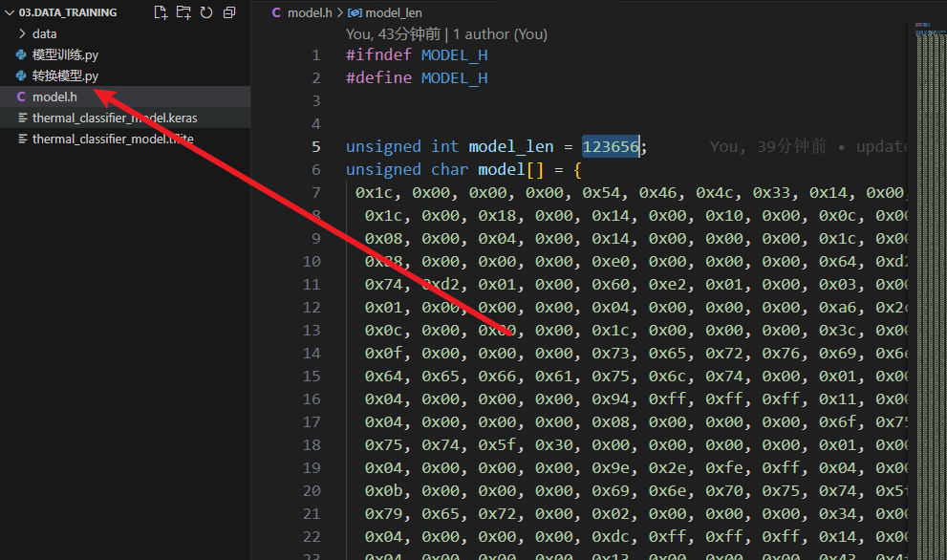Open the model_len symbol breadcrumb

point(393,12)
